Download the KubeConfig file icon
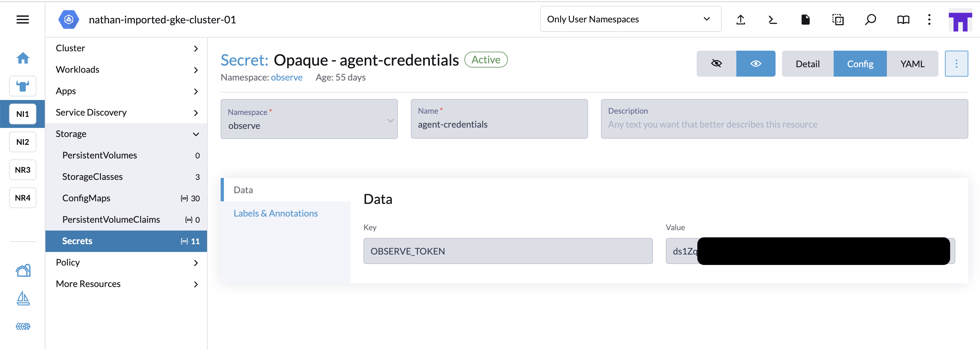This screenshot has width=980, height=350. pyautogui.click(x=805, y=19)
